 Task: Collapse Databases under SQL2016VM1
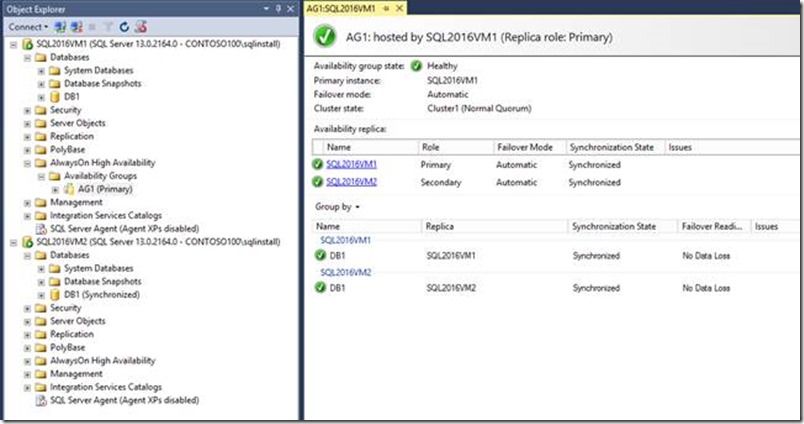click(28, 58)
